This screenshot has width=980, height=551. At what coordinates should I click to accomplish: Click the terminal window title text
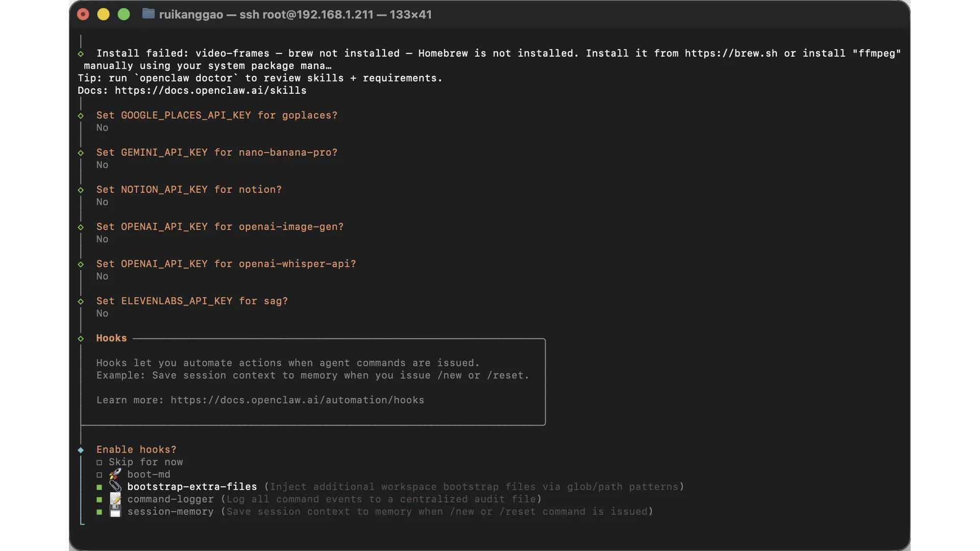(x=295, y=15)
